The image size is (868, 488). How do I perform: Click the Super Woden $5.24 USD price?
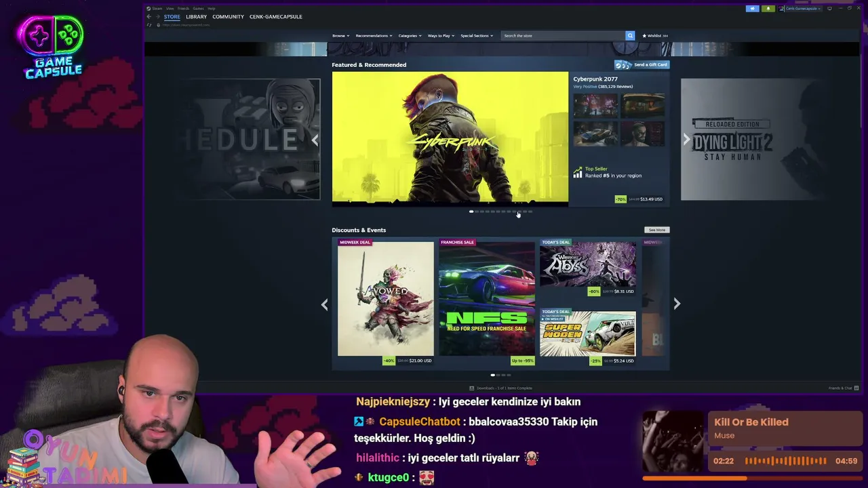tap(624, 361)
